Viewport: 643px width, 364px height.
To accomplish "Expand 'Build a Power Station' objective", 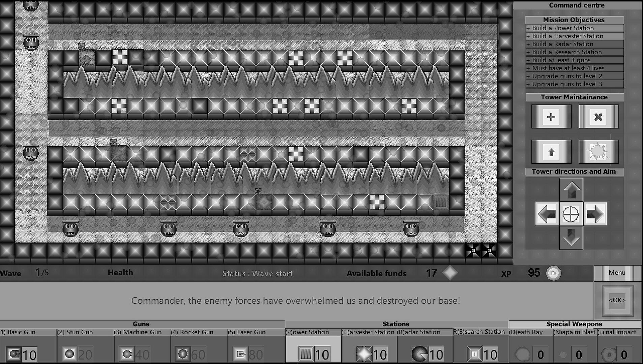I will click(575, 28).
